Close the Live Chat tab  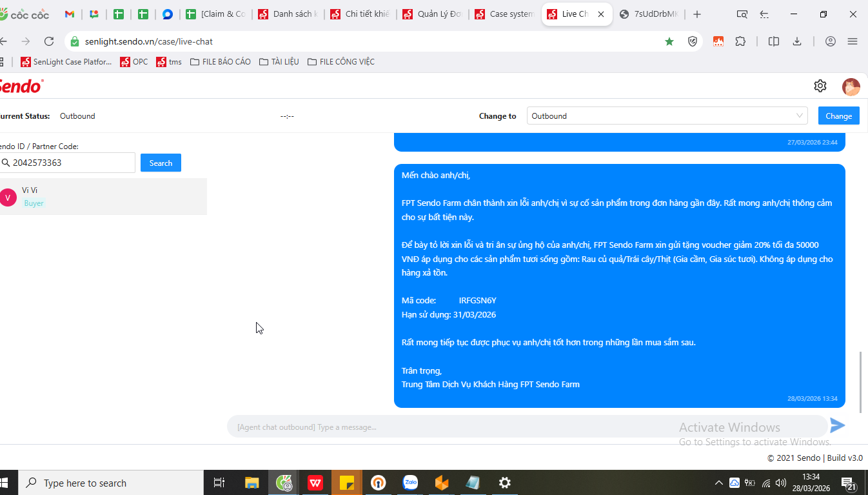[x=601, y=14]
